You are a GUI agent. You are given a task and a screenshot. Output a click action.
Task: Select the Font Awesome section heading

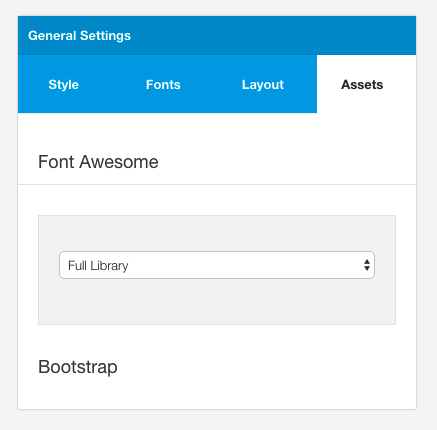(98, 162)
